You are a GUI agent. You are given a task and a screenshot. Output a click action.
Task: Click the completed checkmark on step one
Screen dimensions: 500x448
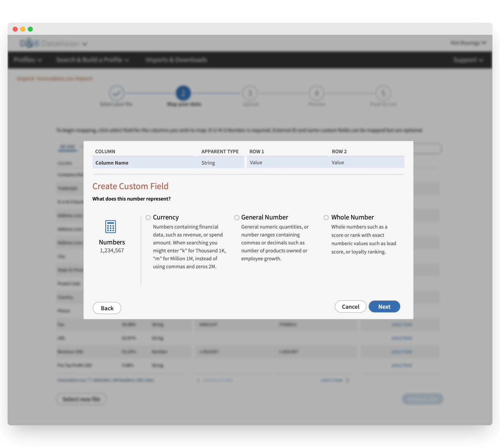point(117,94)
